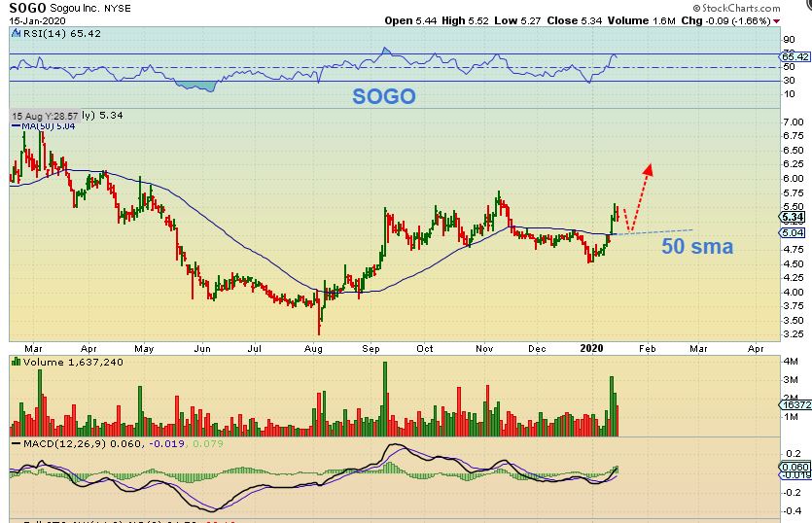Image resolution: width=812 pixels, height=523 pixels.
Task: Click the 7.00 price axis label
Action: [x=794, y=122]
